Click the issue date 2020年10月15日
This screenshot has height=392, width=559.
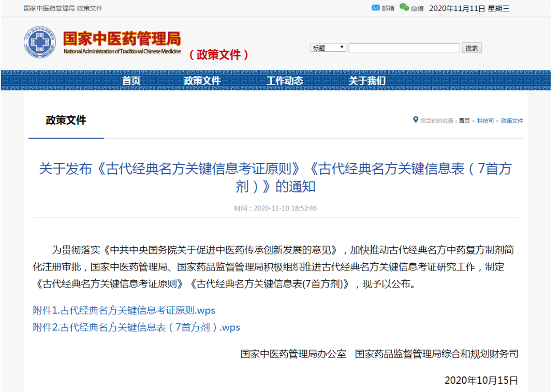click(x=481, y=380)
